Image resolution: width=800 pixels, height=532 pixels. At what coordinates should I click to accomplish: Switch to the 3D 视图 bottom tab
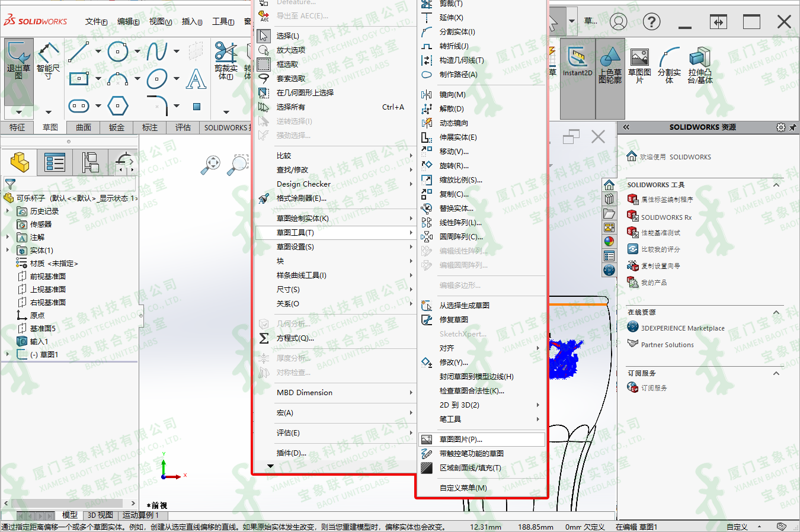(100, 515)
